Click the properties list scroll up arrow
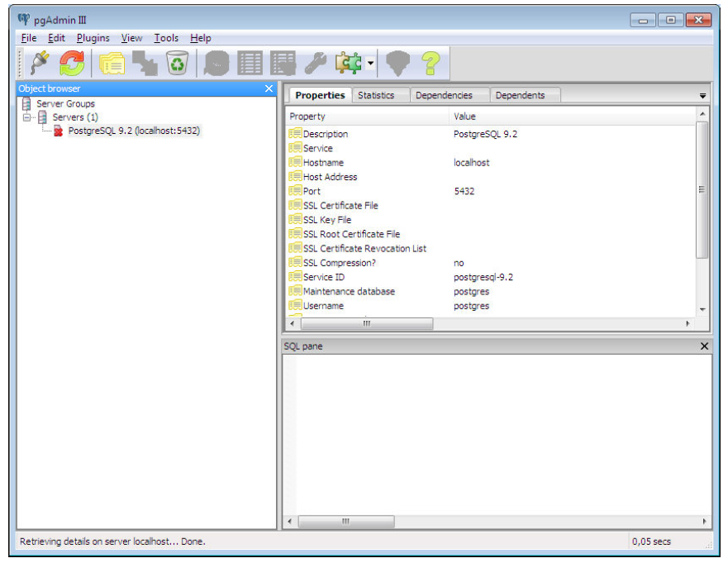The width and height of the screenshot is (728, 563). pyautogui.click(x=702, y=114)
